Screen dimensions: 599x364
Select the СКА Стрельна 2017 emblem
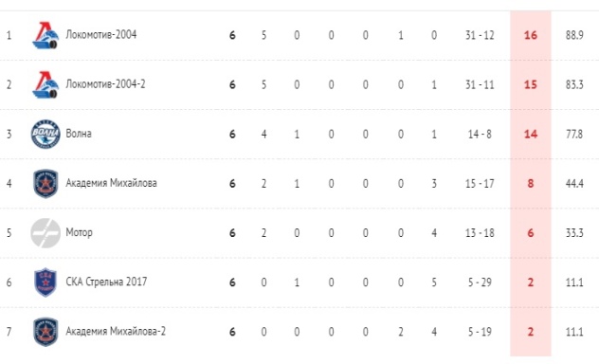[x=45, y=282]
